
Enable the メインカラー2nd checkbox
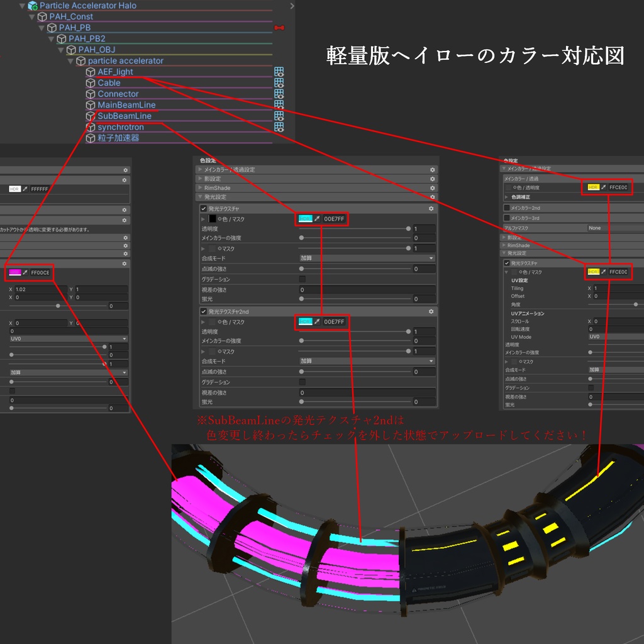click(x=506, y=208)
